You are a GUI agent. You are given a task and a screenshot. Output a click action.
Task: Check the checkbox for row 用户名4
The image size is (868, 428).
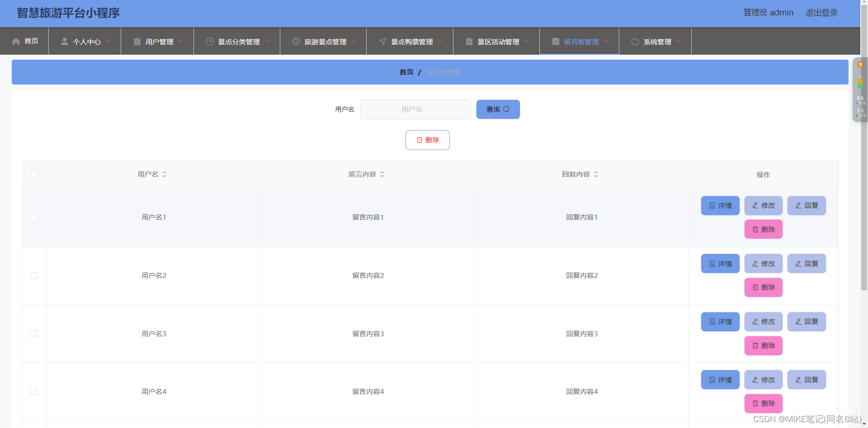click(34, 392)
